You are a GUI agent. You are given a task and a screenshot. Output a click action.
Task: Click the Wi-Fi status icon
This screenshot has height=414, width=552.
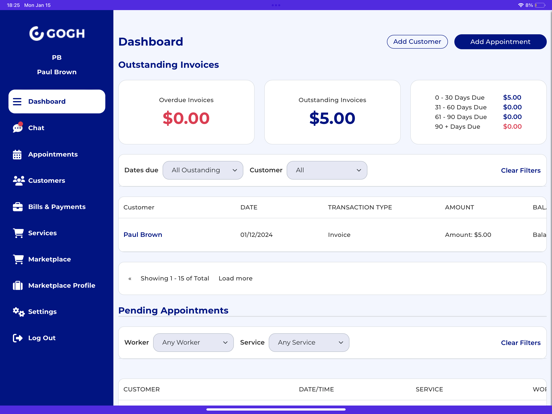pyautogui.click(x=521, y=5)
